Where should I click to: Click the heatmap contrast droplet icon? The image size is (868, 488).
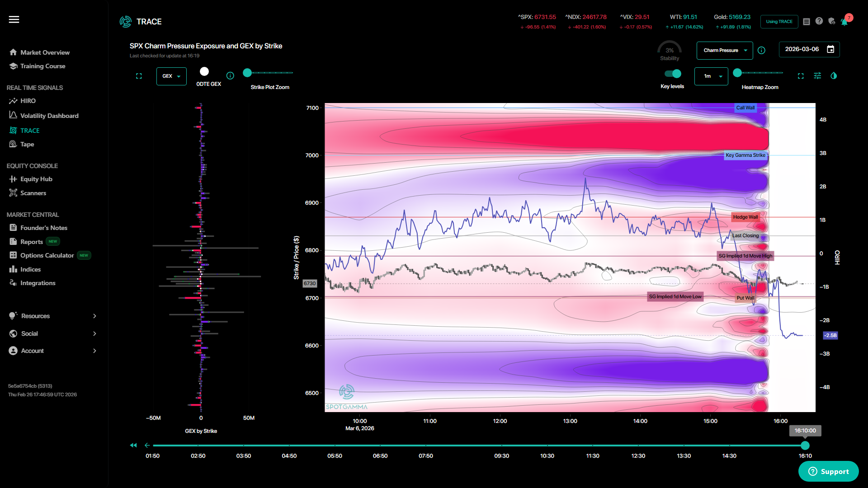point(834,76)
